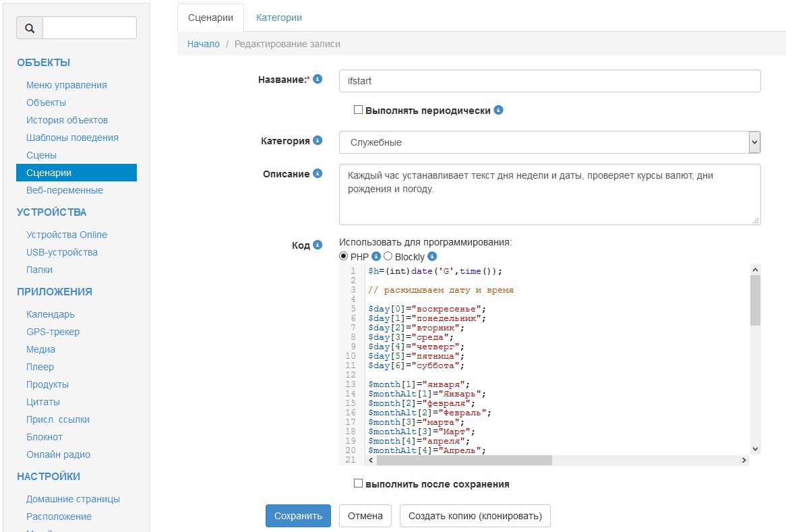Click info icon next to Название label
This screenshot has width=786, height=532.
click(x=318, y=79)
